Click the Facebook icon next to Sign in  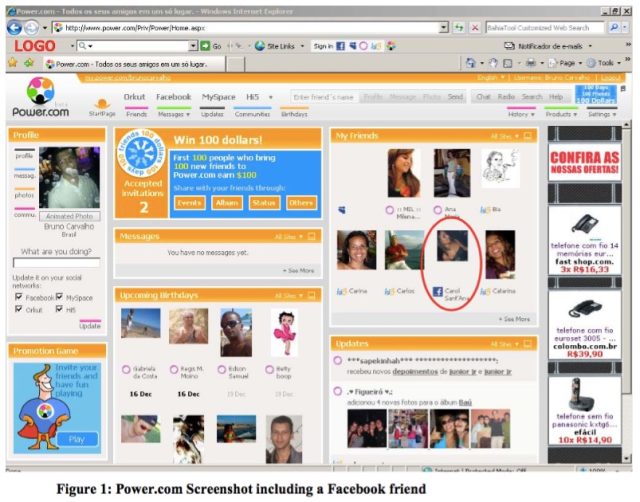point(340,46)
